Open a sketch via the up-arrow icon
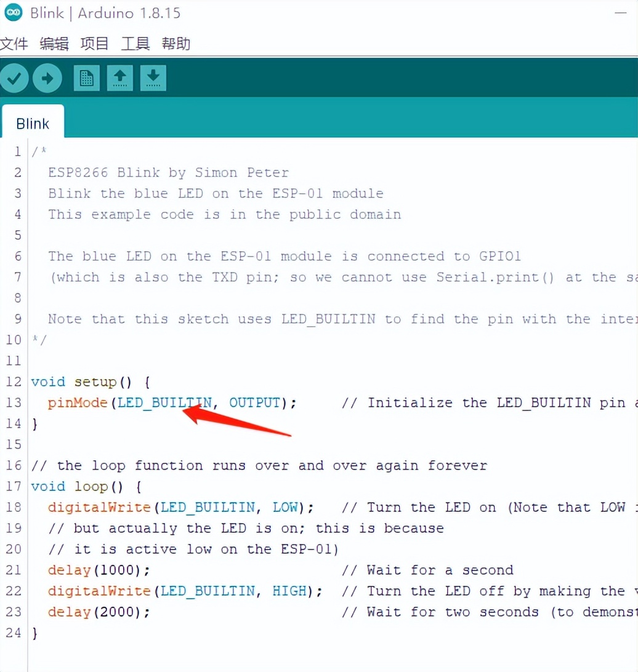Screen dimensions: 638x672 click(x=119, y=78)
